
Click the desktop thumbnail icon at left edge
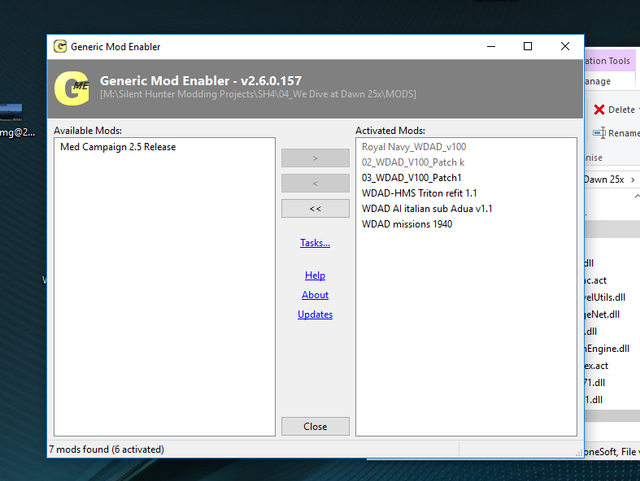coord(11,112)
